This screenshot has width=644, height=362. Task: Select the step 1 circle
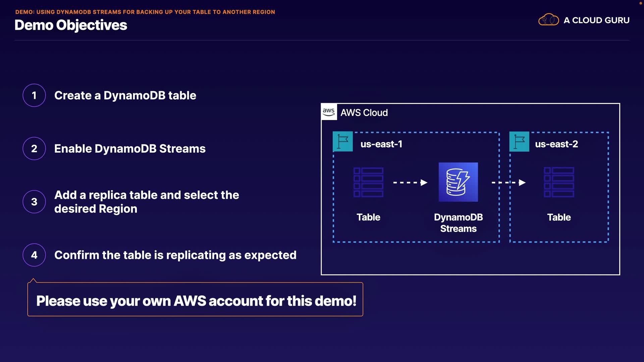(x=34, y=95)
